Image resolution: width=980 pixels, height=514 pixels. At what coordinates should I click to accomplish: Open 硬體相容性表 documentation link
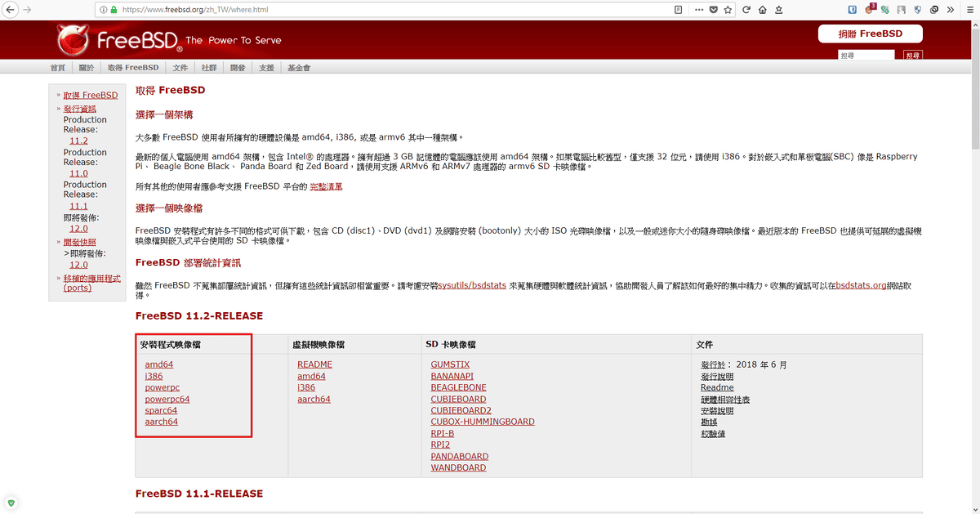click(x=725, y=399)
